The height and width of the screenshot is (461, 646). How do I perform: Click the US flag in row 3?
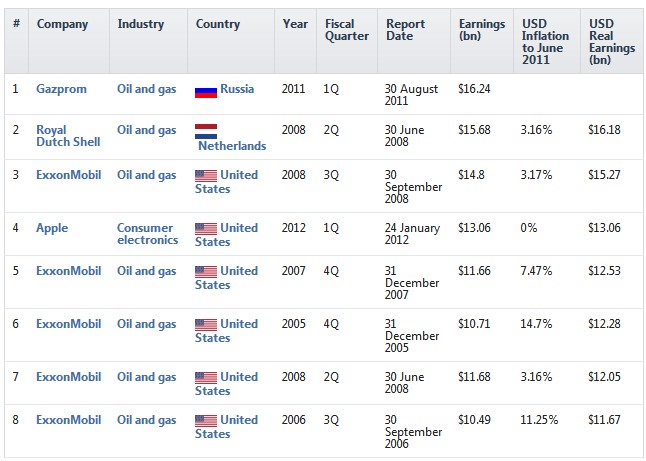205,176
